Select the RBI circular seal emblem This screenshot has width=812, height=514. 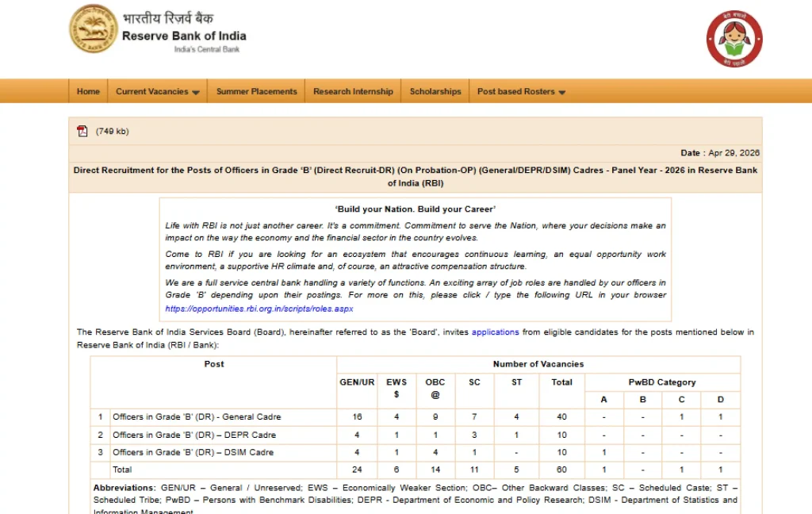point(93,29)
